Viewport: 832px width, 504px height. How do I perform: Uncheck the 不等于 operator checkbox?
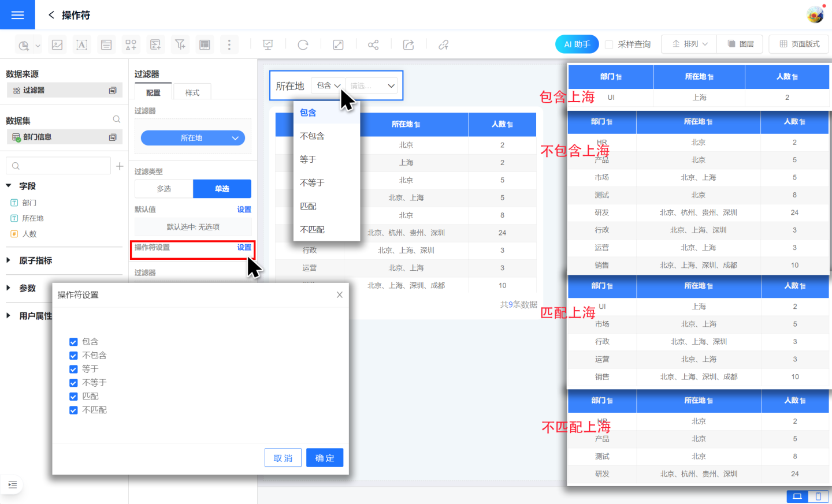coord(73,383)
